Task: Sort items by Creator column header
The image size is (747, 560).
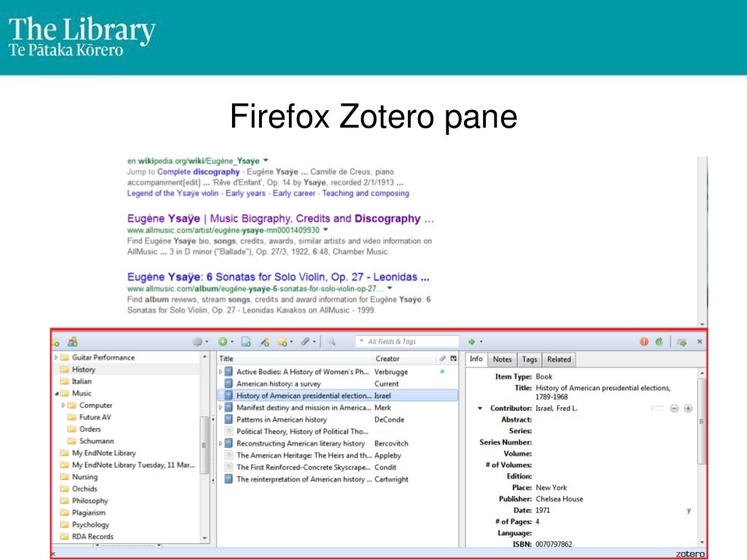Action: pos(404,359)
